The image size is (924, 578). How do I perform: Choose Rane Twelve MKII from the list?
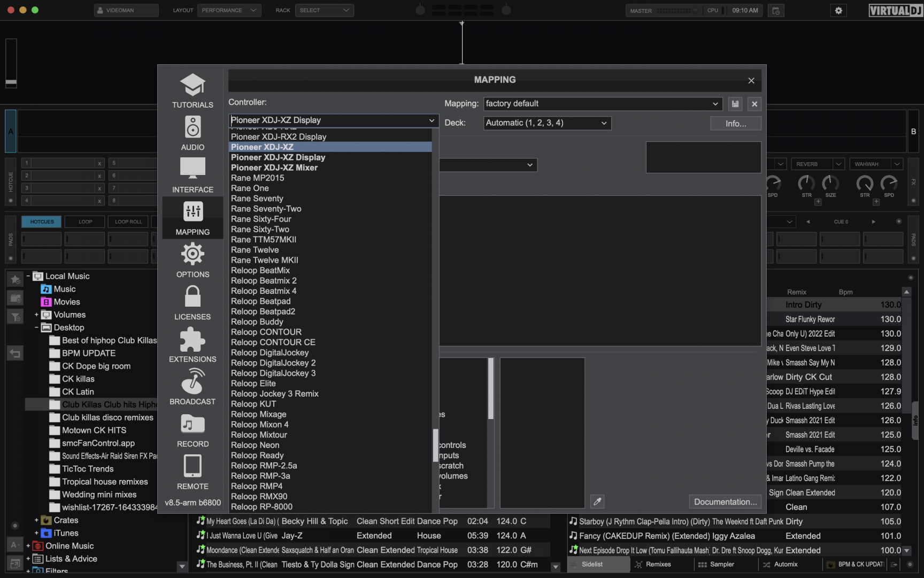tap(330, 260)
